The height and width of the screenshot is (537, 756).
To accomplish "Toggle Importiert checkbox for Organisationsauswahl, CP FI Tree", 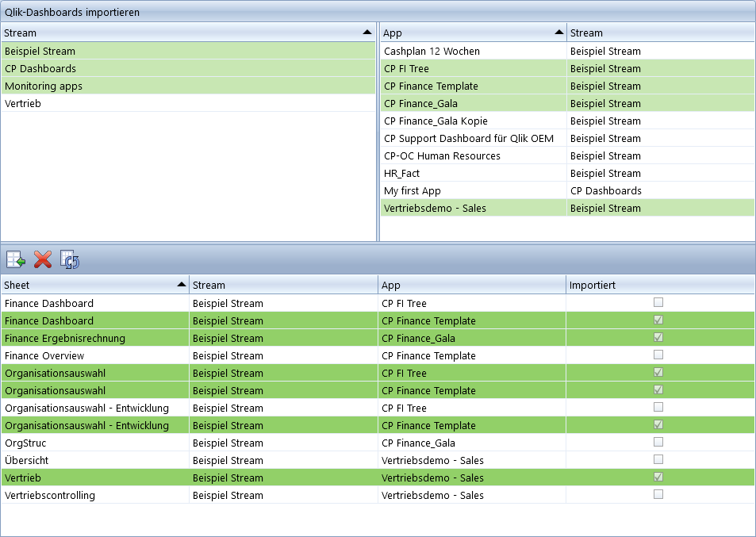I will pyautogui.click(x=658, y=372).
